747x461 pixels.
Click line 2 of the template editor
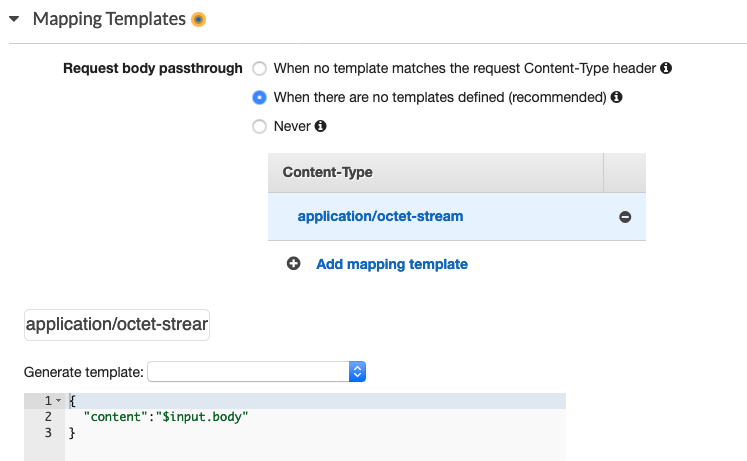[315, 417]
